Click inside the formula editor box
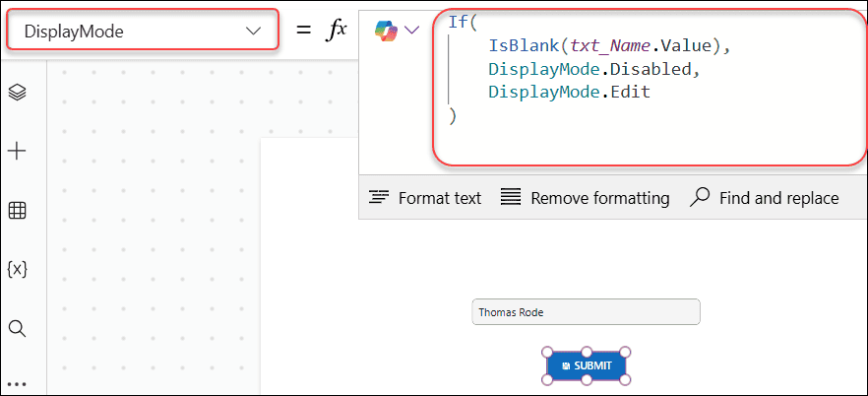The image size is (868, 396). 650,87
